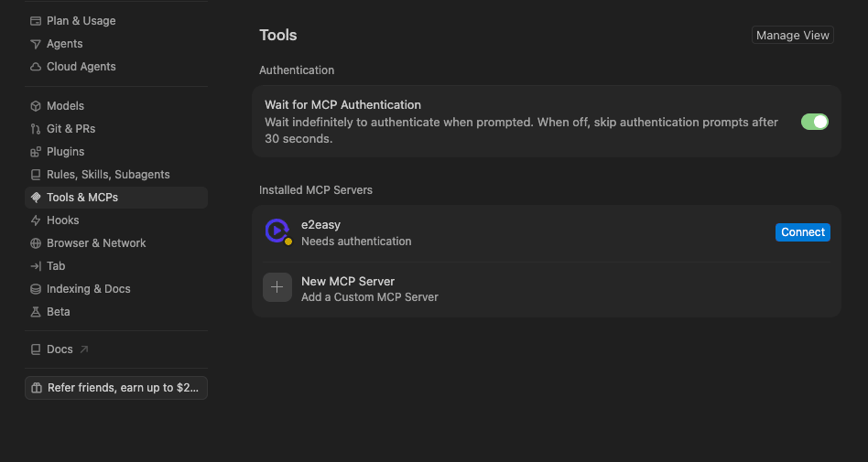This screenshot has width=868, height=462.
Task: Click the Rules, Skills, Subagents book icon
Action: coord(36,175)
